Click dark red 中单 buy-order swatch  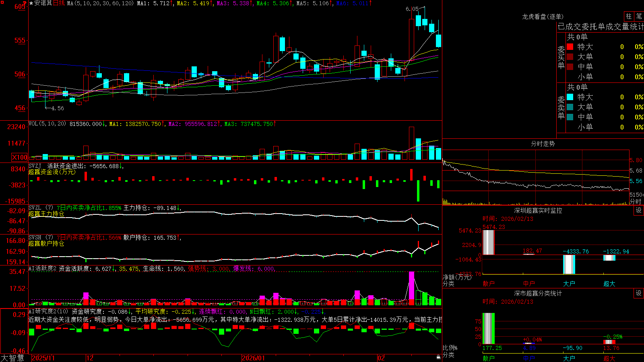coord(570,67)
